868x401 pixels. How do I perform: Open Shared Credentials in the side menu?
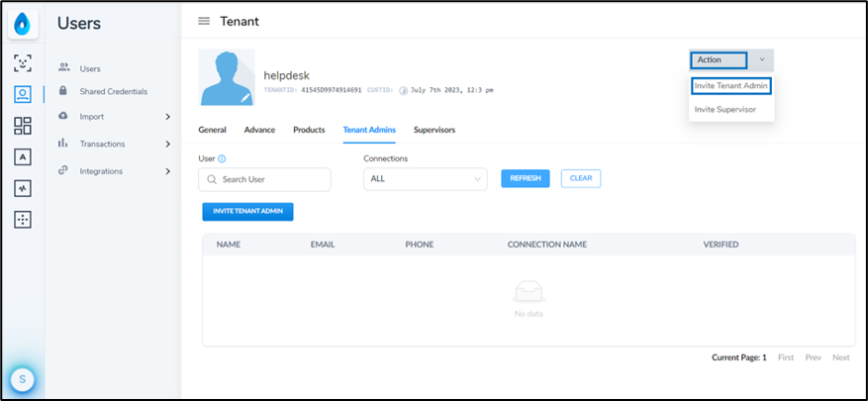114,91
